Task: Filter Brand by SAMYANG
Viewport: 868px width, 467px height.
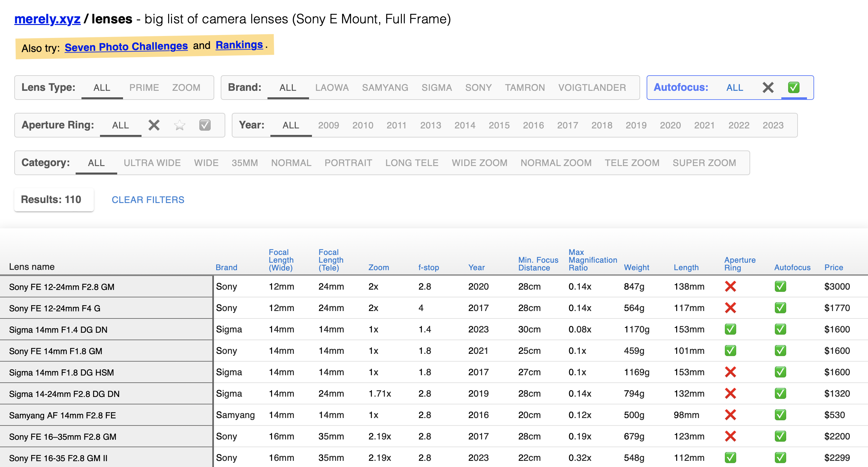Action: click(385, 88)
